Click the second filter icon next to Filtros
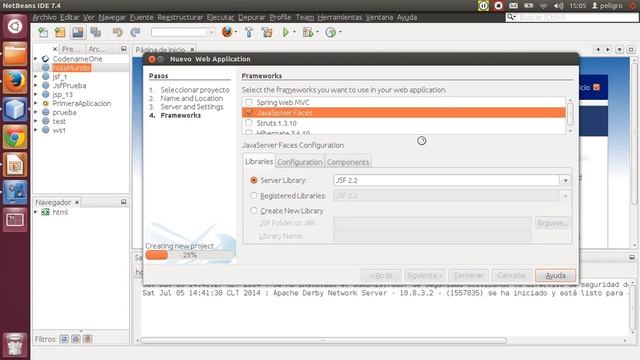The width and height of the screenshot is (640, 360). pos(76,339)
